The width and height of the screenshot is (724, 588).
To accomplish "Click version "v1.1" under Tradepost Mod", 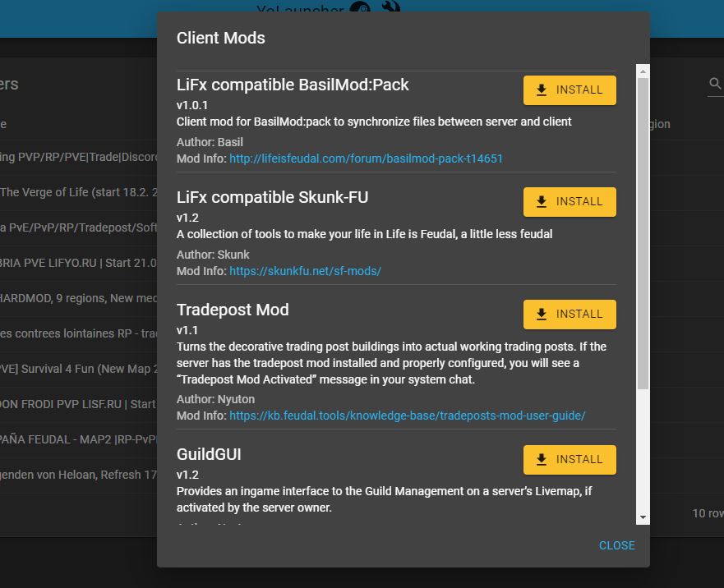I will 187,330.
